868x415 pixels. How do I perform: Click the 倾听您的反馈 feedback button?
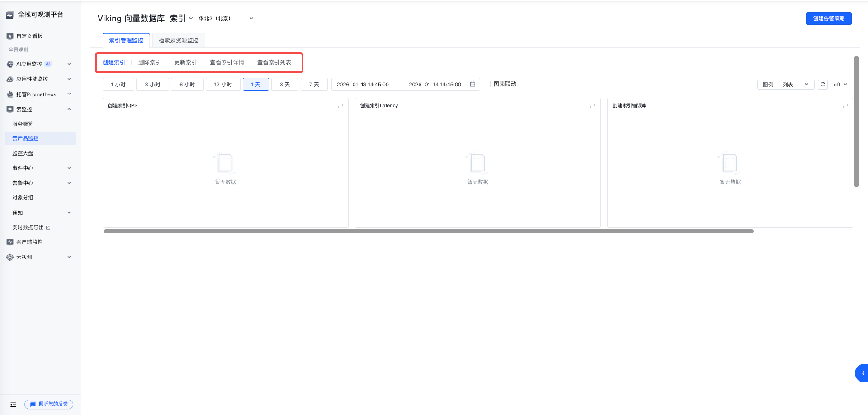point(49,404)
